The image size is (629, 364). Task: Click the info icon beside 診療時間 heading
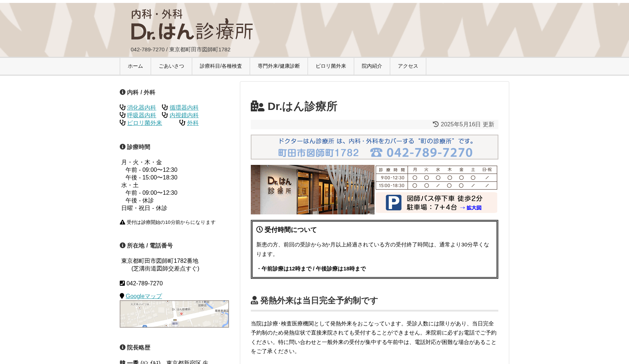coord(122,147)
